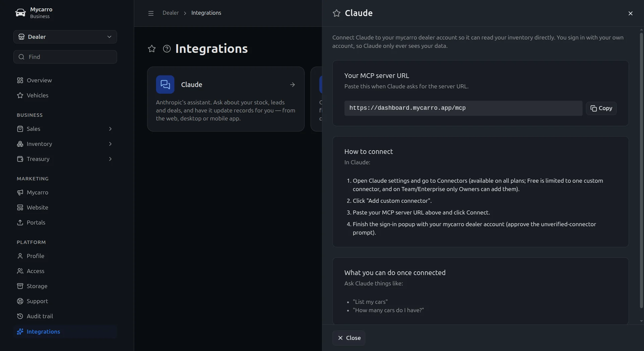Click the "How to connect" heading
Screen dimensions: 644x351
click(369, 152)
